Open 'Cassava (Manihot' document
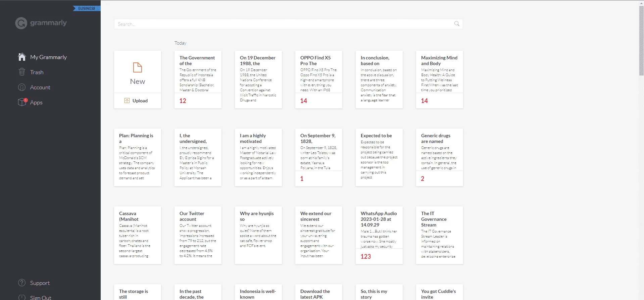The width and height of the screenshot is (644, 300). (138, 235)
